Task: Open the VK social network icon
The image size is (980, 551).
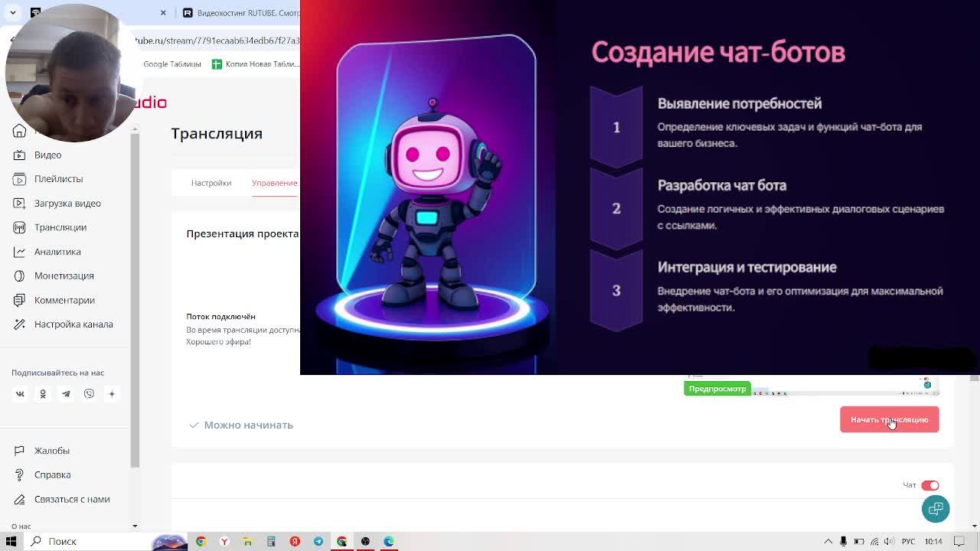Action: 20,393
